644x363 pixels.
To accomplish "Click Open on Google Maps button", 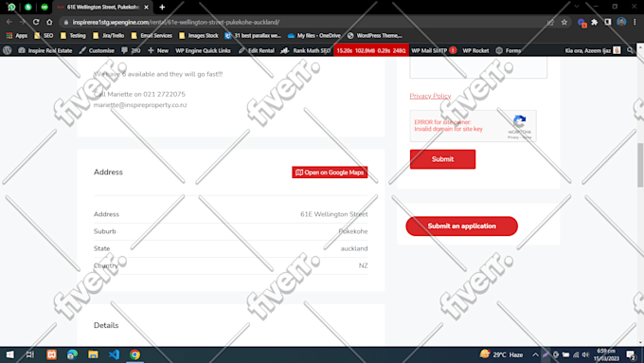I will coord(330,172).
